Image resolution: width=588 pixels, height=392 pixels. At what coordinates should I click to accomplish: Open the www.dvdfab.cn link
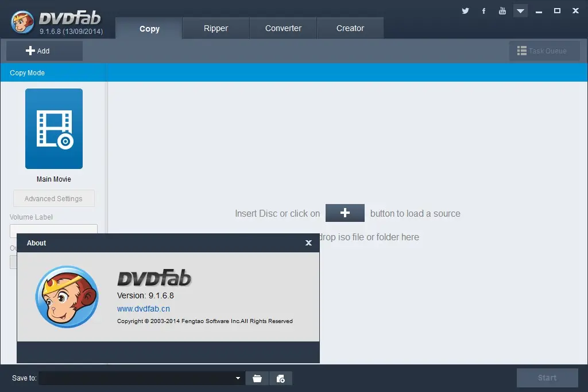coord(143,309)
